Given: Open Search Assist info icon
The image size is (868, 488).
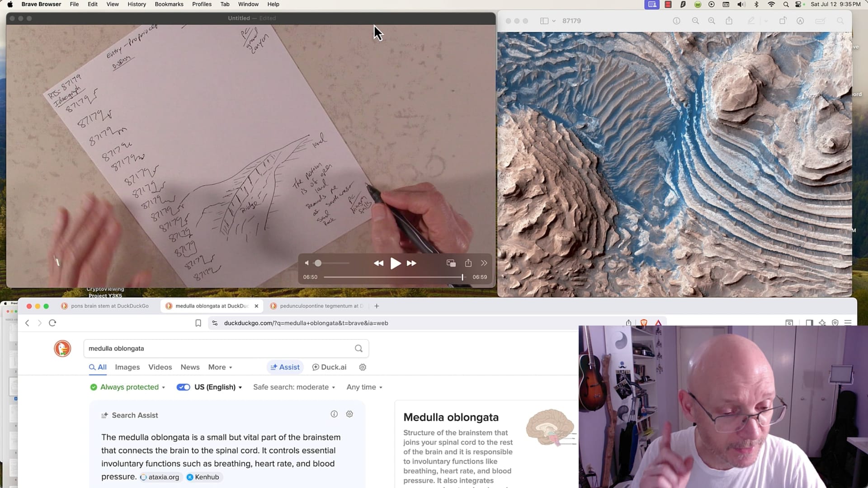Looking at the screenshot, I should click(x=334, y=414).
